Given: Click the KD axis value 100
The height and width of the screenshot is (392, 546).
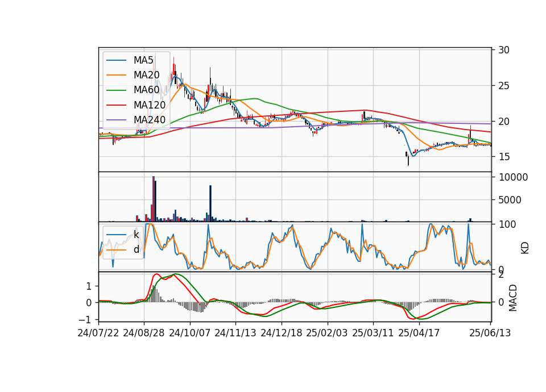Looking at the screenshot, I should pyautogui.click(x=507, y=224).
